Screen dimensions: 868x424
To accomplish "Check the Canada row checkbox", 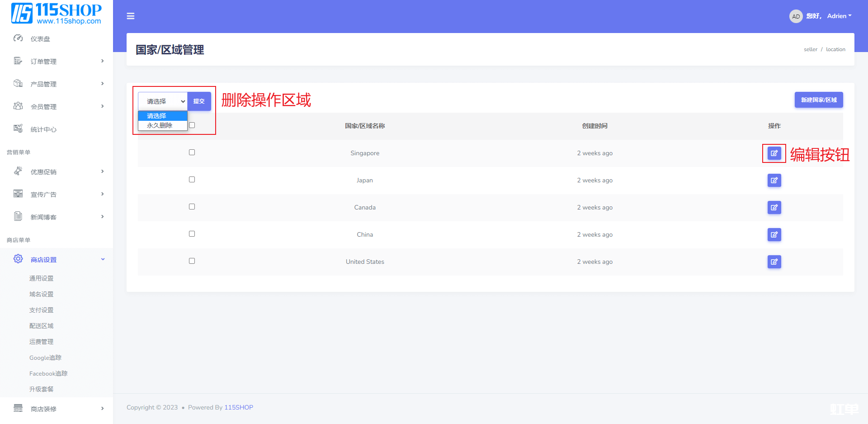I will (x=192, y=207).
